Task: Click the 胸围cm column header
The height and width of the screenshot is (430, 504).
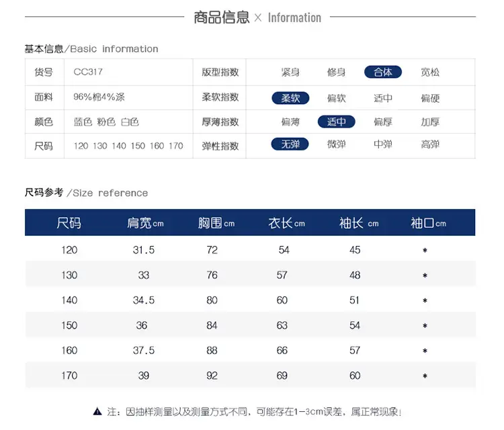Action: (x=216, y=222)
